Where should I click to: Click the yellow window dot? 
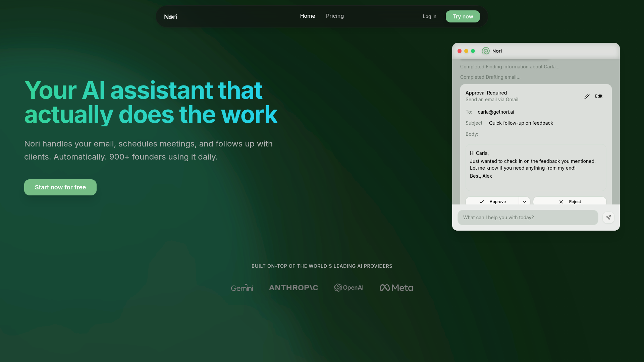point(466,51)
